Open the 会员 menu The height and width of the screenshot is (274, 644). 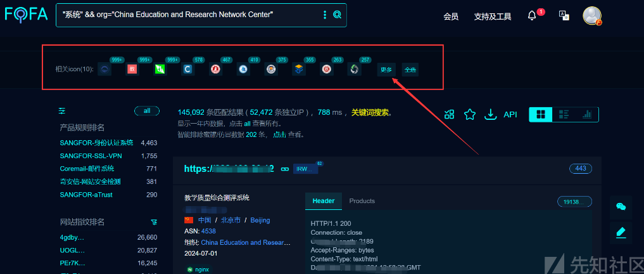(x=451, y=16)
